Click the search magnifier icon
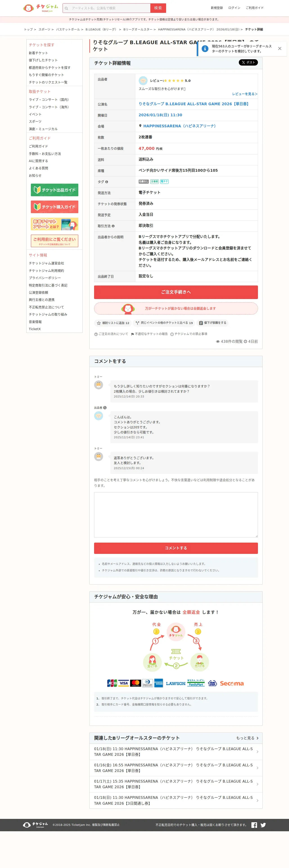This screenshot has width=289, height=868. click(67, 8)
